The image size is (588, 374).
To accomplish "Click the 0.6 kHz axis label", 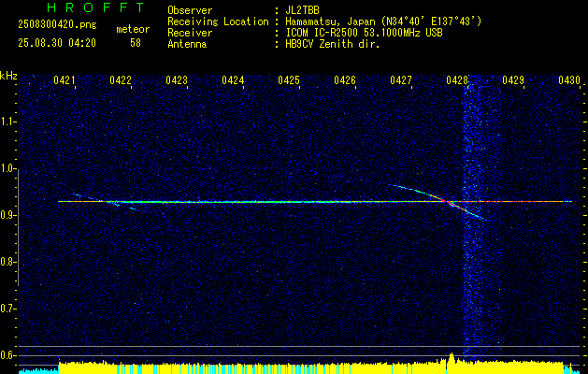I will [7, 355].
